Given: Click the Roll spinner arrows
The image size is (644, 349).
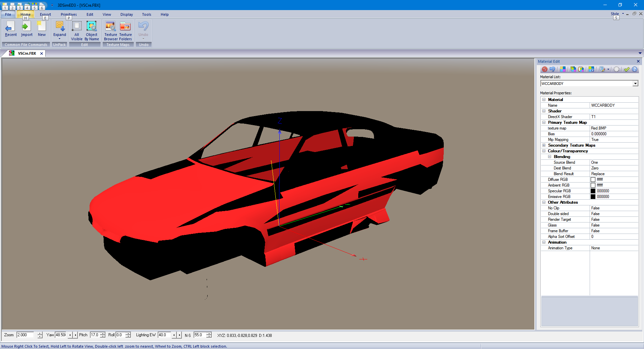Looking at the screenshot, I should 128,335.
